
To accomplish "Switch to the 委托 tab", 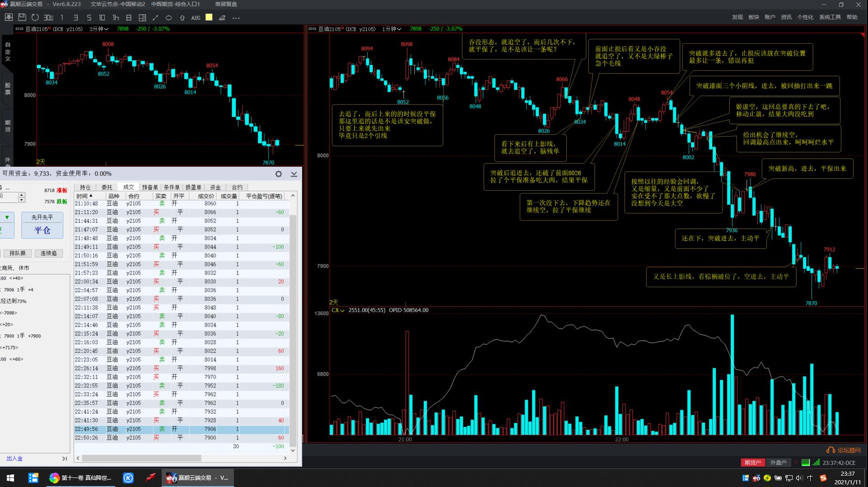I will (x=107, y=187).
